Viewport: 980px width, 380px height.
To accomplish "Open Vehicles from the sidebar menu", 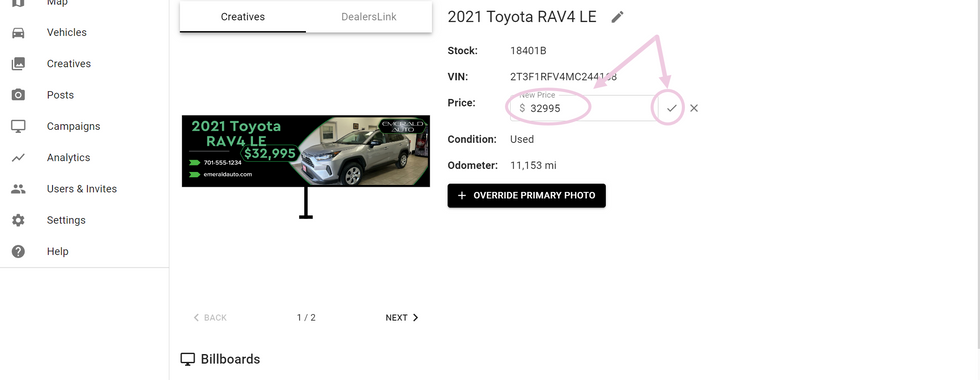I will [67, 32].
